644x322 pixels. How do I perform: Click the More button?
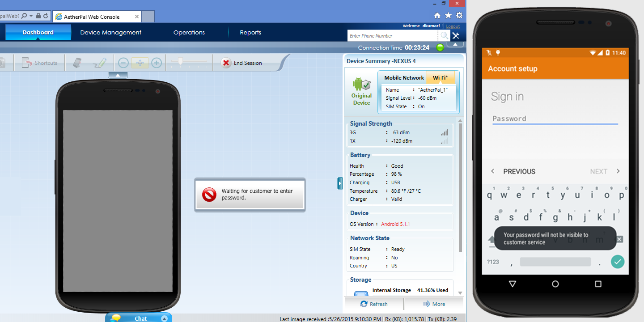434,304
